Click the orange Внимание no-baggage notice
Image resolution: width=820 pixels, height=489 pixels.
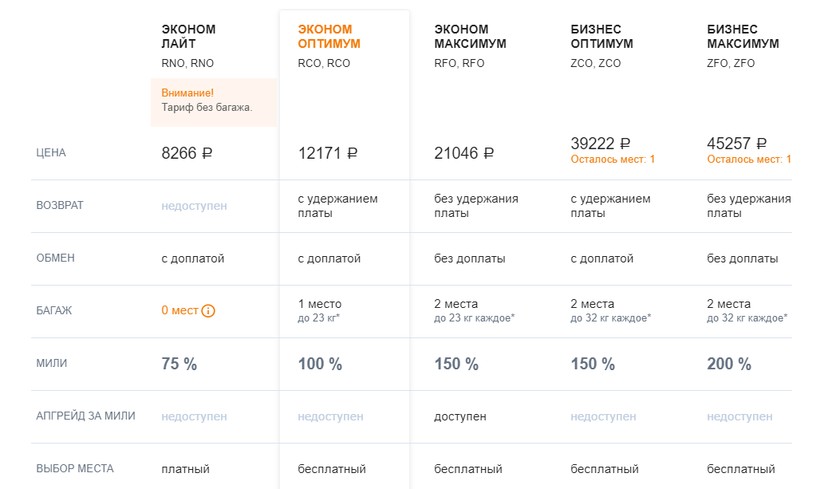click(x=213, y=100)
